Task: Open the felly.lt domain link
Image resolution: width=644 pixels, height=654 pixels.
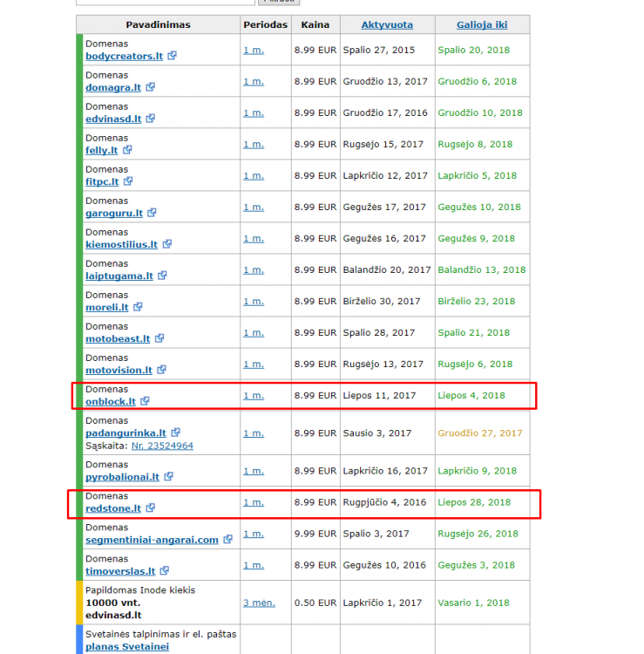Action: click(102, 150)
